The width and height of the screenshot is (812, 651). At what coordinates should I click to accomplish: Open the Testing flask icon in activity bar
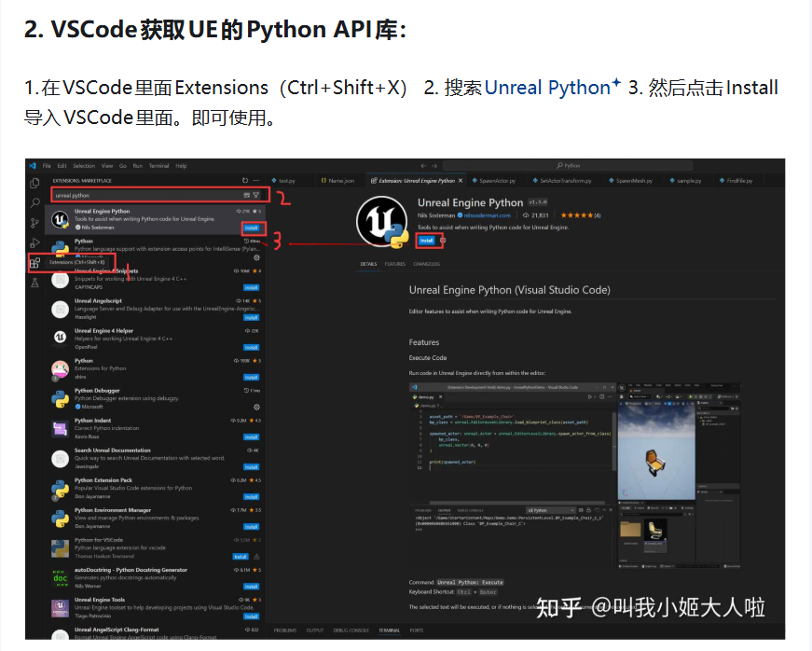[x=34, y=283]
